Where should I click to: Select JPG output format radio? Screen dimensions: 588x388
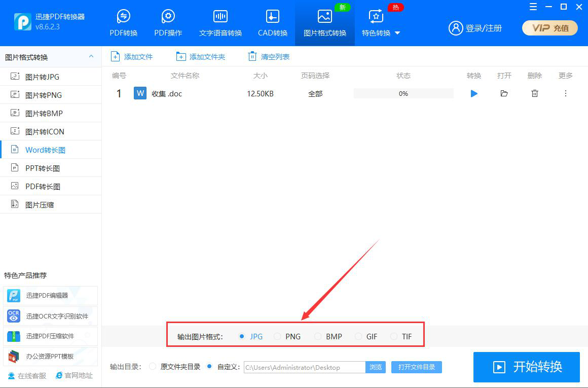[x=242, y=336]
